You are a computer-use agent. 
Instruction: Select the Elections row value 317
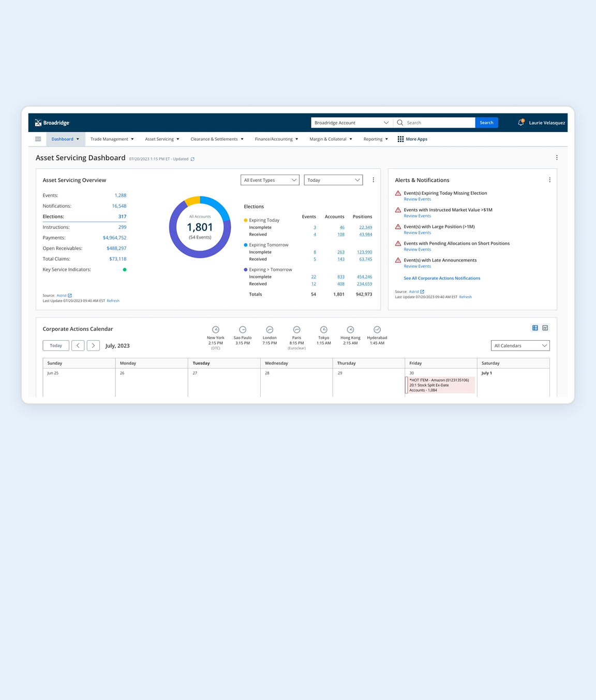pyautogui.click(x=122, y=216)
